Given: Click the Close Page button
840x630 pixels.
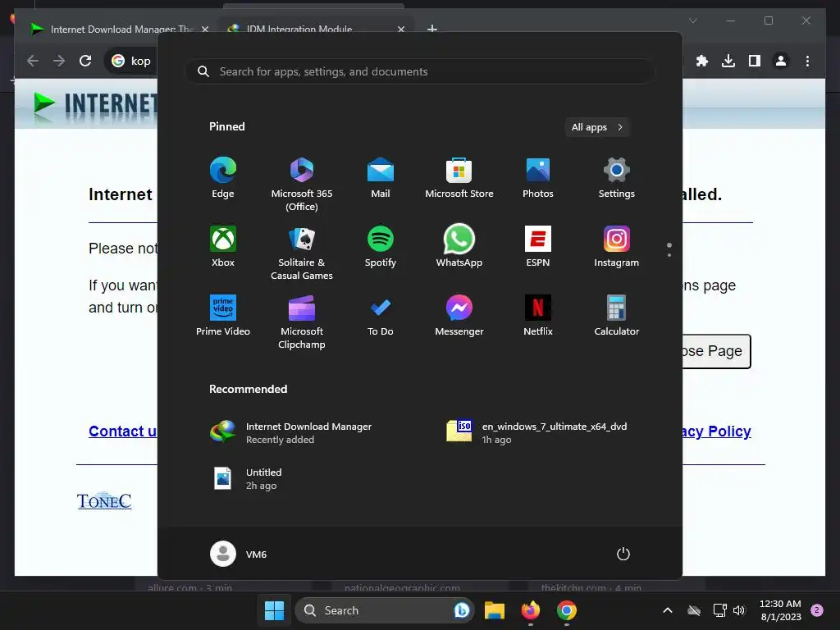Looking at the screenshot, I should 716,351.
